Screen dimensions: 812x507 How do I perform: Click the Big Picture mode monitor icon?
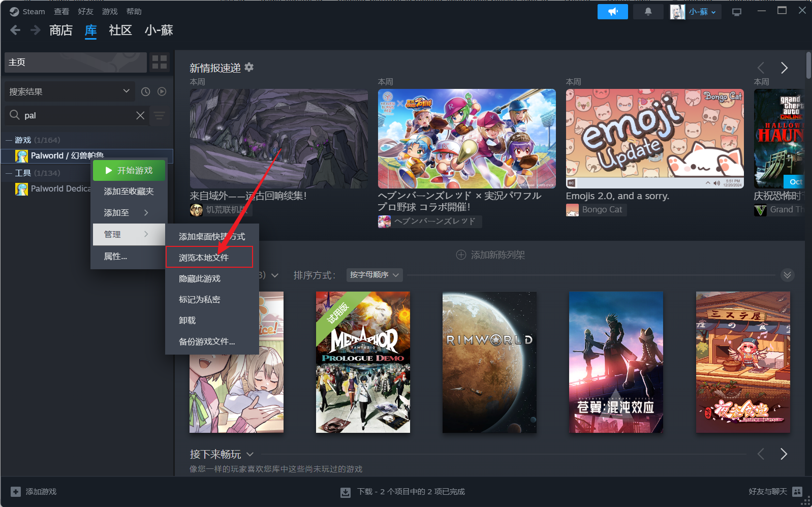pos(736,12)
